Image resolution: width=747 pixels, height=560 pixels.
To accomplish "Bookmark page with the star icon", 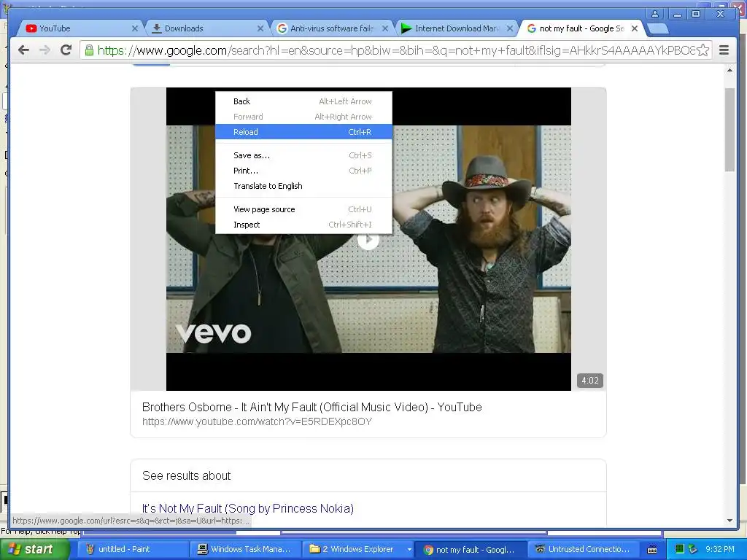I will [703, 50].
